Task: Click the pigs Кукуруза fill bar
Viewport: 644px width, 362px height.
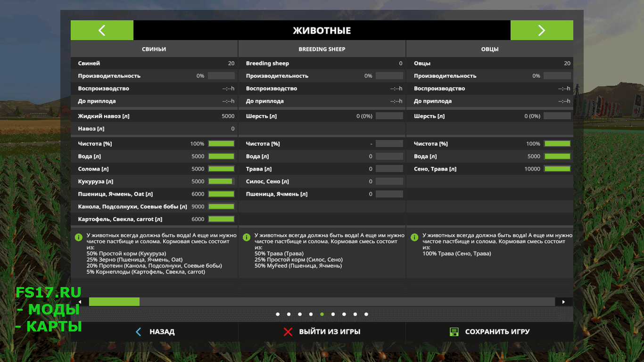Action: (x=221, y=181)
